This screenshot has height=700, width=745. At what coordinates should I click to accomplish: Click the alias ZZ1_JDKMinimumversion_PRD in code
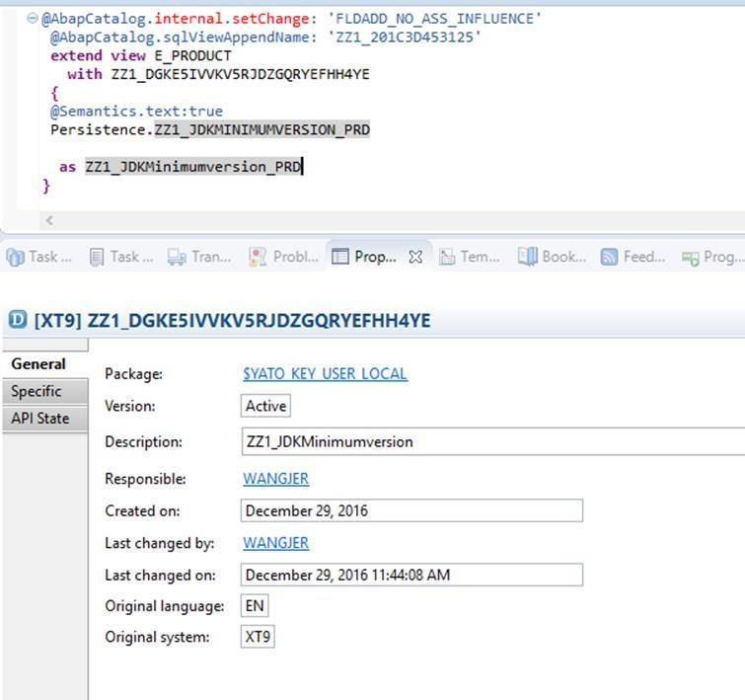193,167
